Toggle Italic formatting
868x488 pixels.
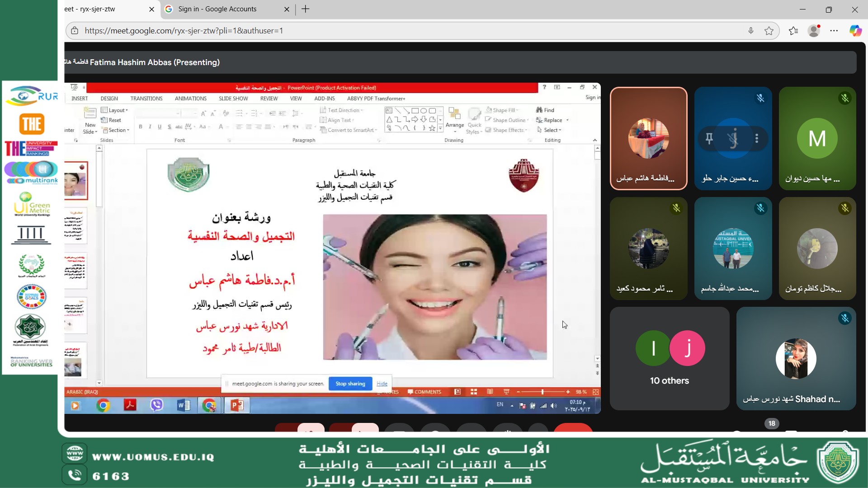(x=150, y=127)
